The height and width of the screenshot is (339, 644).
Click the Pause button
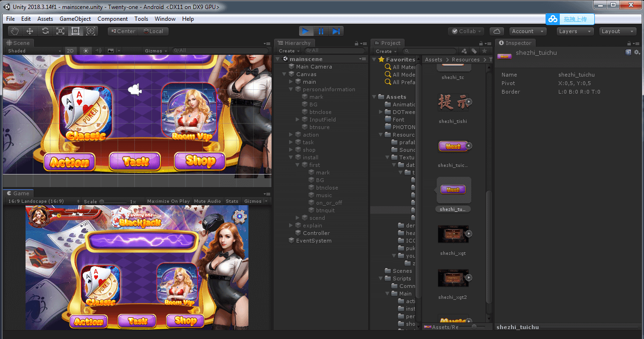point(321,31)
